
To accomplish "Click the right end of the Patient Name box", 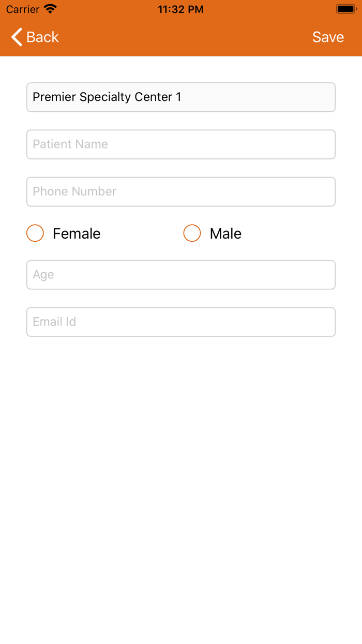I will 321,144.
